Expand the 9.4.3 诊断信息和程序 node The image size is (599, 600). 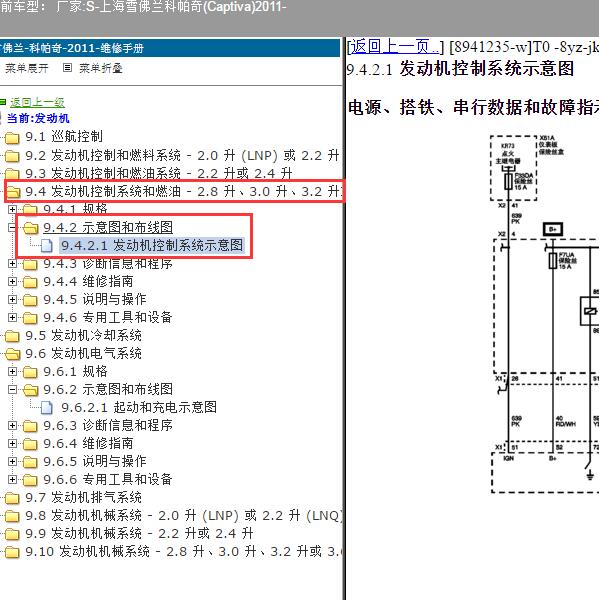pyautogui.click(x=12, y=263)
